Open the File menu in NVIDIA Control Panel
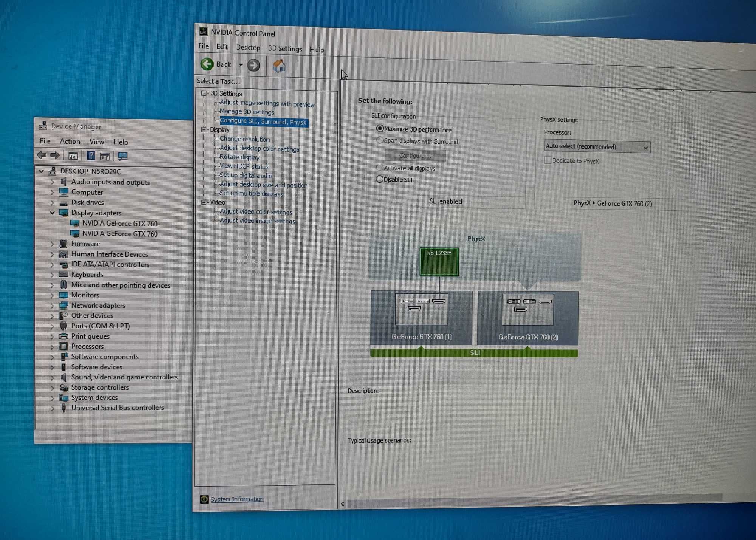The image size is (756, 540). (x=203, y=46)
